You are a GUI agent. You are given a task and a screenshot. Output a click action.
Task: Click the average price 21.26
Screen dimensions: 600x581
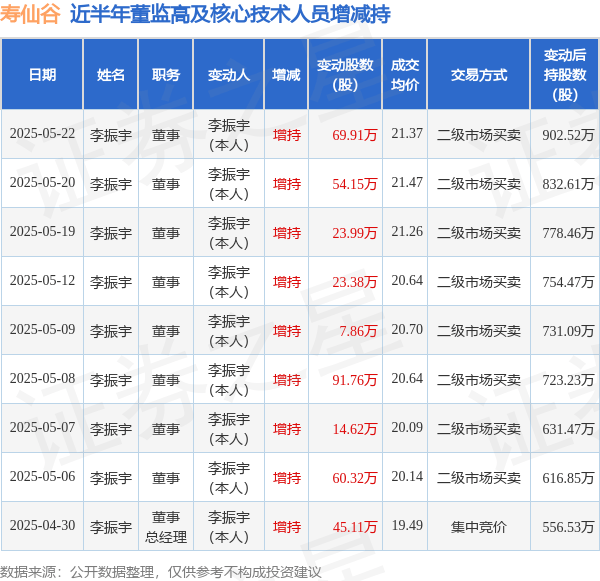click(x=407, y=232)
